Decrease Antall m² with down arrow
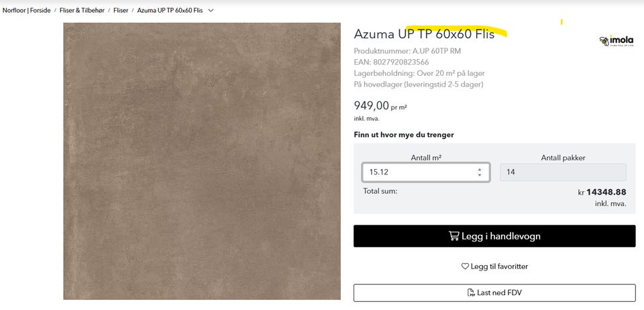Screen dimensions: 644x310 480,175
